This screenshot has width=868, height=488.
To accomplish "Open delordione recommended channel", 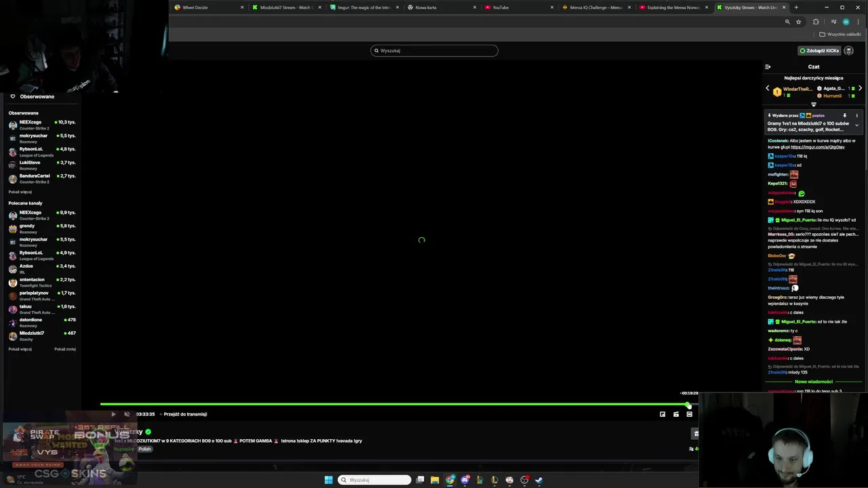I will pyautogui.click(x=42, y=322).
